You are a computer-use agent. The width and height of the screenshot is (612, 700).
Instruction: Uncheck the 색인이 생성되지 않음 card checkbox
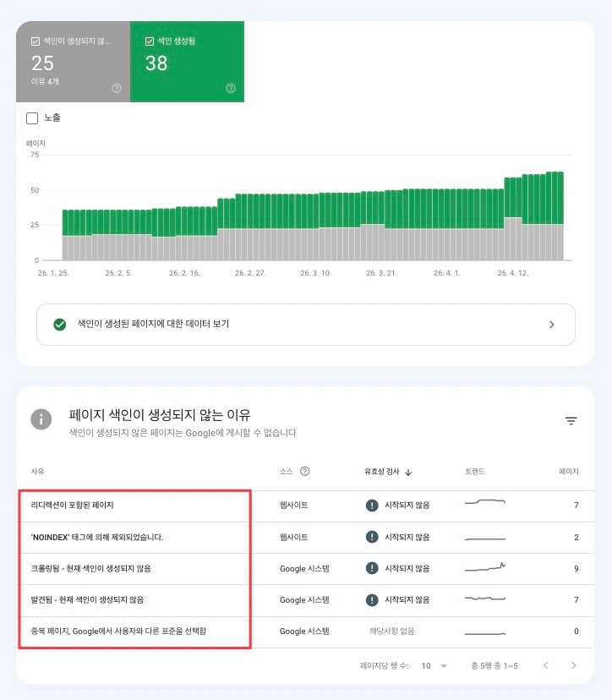[34, 39]
